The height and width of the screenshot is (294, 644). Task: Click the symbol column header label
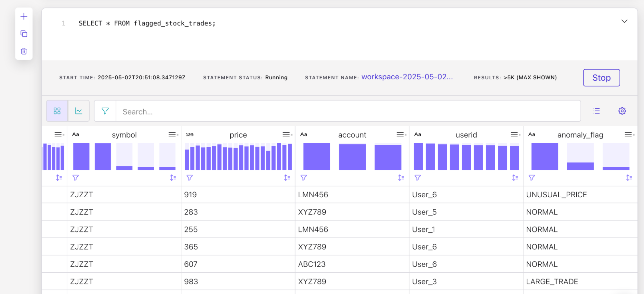[124, 135]
